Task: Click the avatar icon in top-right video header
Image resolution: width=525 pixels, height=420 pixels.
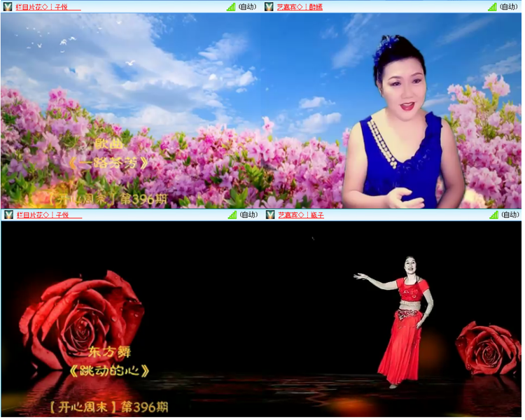Action: 269,6
